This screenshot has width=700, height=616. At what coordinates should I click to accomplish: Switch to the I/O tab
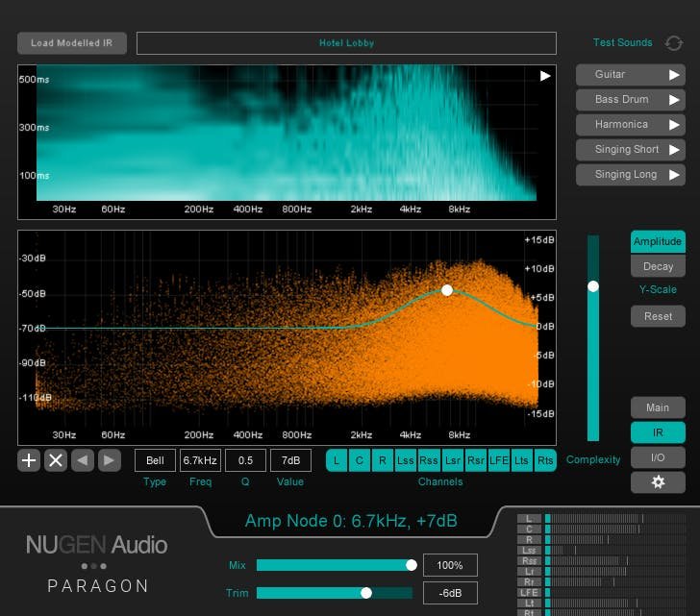(658, 457)
